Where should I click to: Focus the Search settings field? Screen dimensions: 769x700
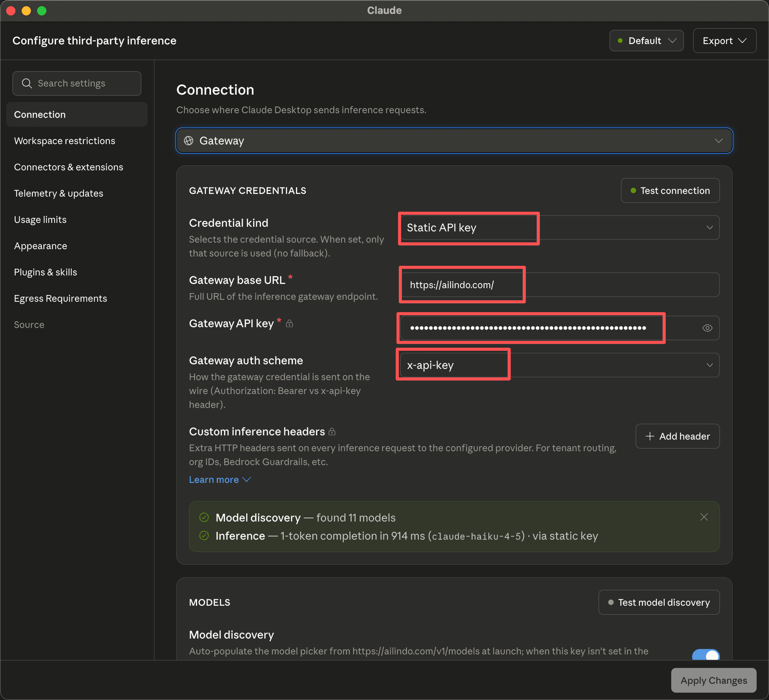[x=77, y=83]
